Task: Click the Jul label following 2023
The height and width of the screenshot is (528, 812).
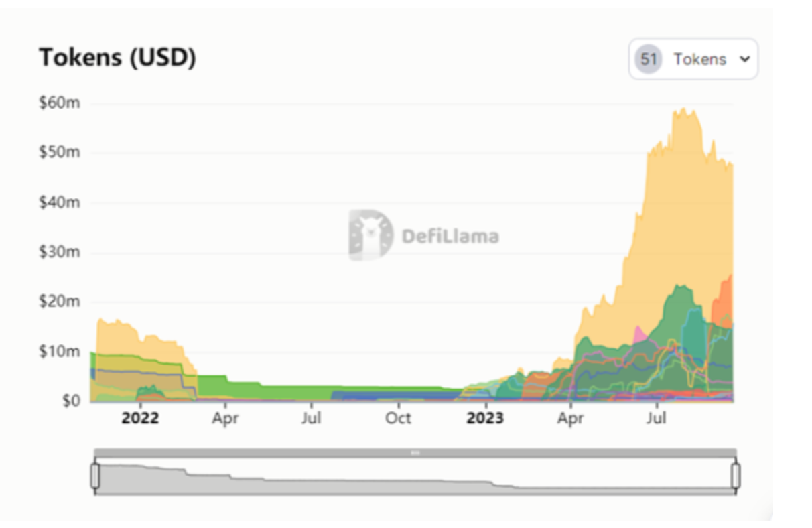Action: 657,419
